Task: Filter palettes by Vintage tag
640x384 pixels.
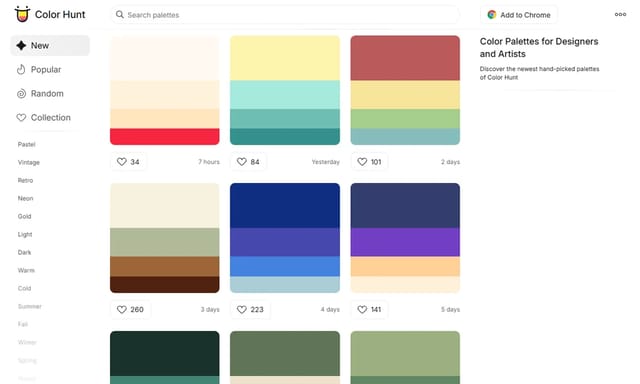Action: 29,162
